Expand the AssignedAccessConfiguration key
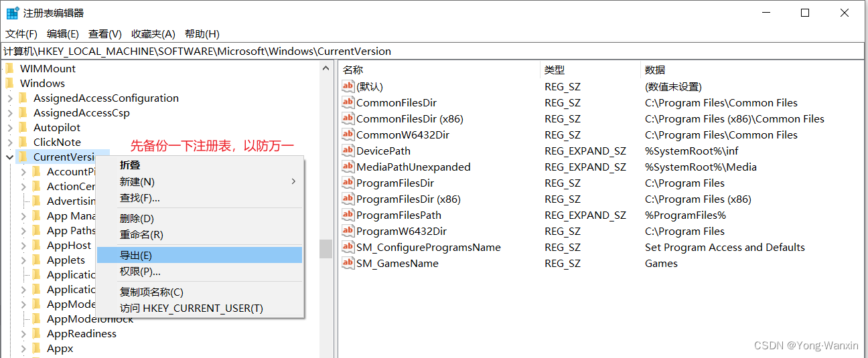Viewport: 868px width, 358px height. click(x=10, y=98)
